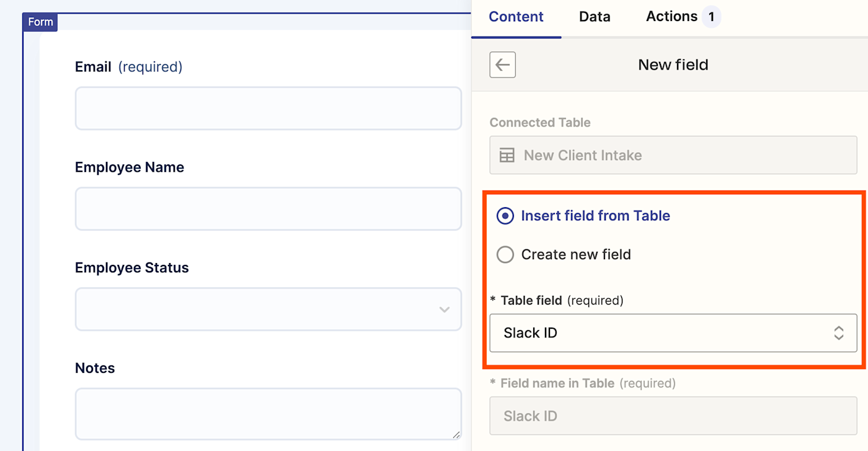Click the Notes textarea resize handle
This screenshot has width=868, height=451.
(456, 435)
